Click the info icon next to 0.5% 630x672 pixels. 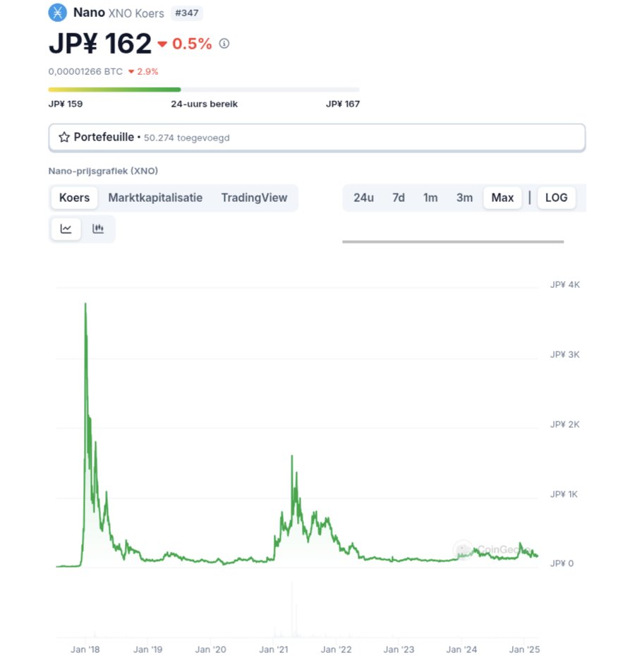[x=224, y=43]
